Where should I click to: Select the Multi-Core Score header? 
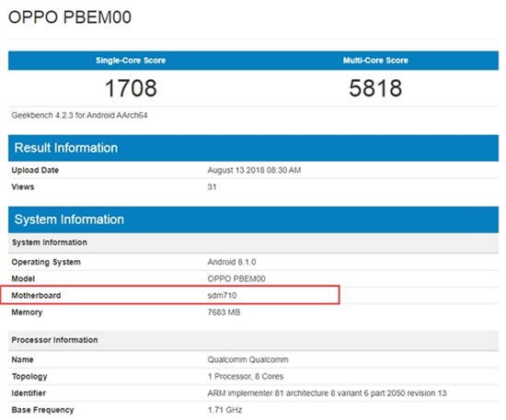[375, 61]
